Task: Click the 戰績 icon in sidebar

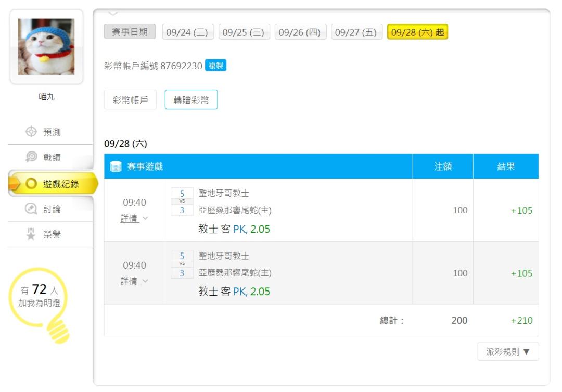Action: pyautogui.click(x=31, y=158)
